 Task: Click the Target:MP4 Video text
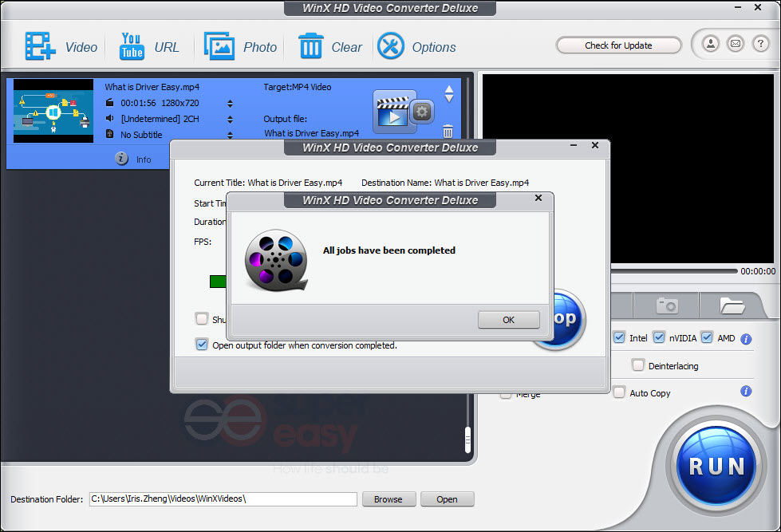[x=298, y=87]
